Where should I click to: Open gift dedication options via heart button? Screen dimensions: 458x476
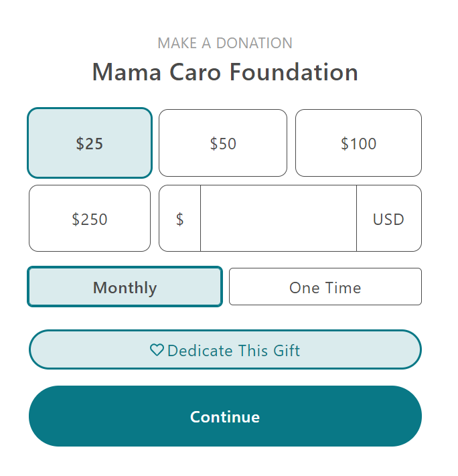coord(225,350)
